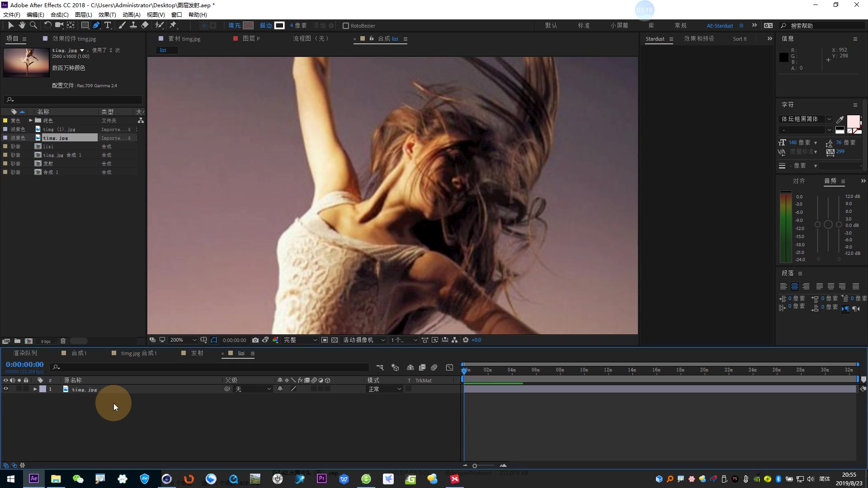Select the Puppet Pin tool
868x488 pixels.
pyautogui.click(x=173, y=25)
